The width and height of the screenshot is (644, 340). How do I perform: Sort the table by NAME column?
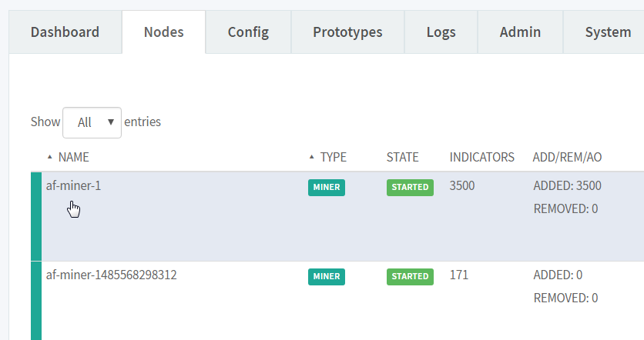[x=74, y=157]
